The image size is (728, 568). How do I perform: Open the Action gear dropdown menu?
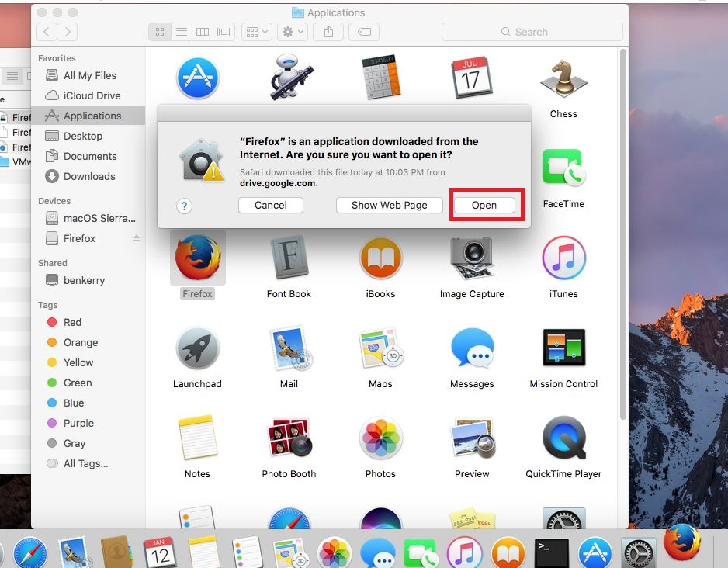pos(293,32)
